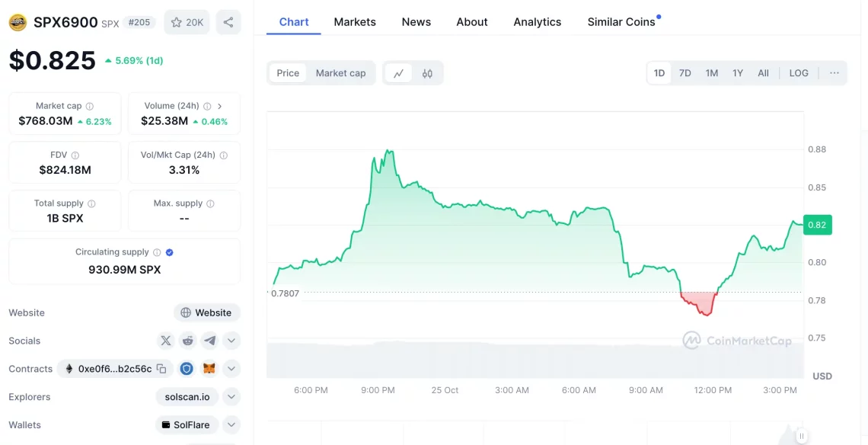868x445 pixels.
Task: Open the solscan.io explorer link
Action: [187, 397]
